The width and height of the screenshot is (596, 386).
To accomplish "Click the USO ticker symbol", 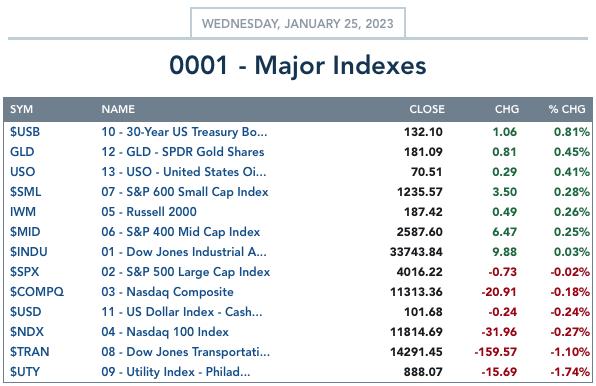I will click(x=22, y=172).
